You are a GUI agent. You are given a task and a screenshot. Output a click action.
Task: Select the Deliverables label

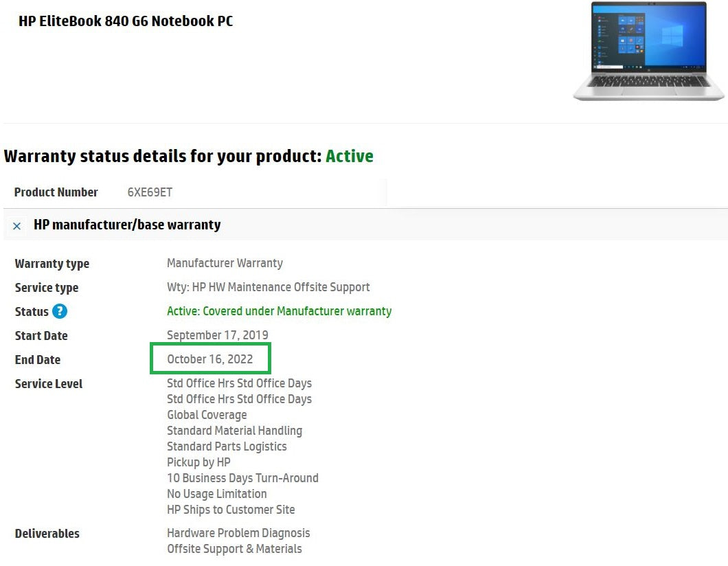(x=47, y=534)
